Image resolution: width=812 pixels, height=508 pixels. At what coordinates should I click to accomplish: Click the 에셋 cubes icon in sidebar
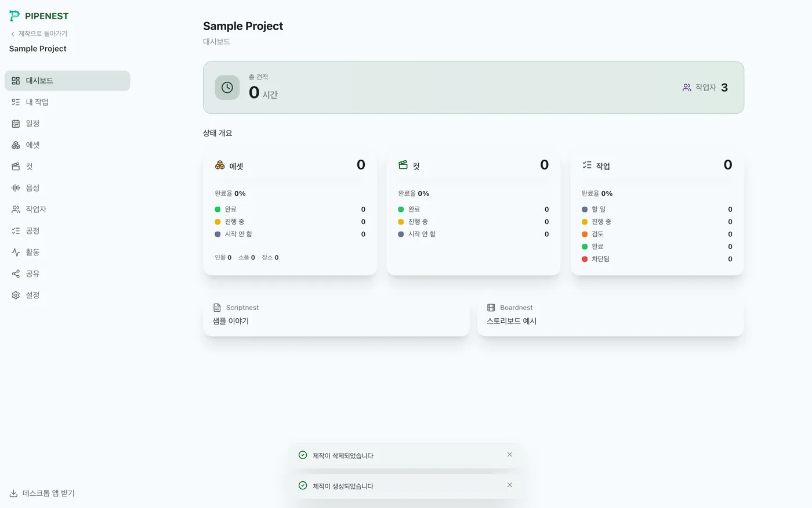(x=16, y=145)
